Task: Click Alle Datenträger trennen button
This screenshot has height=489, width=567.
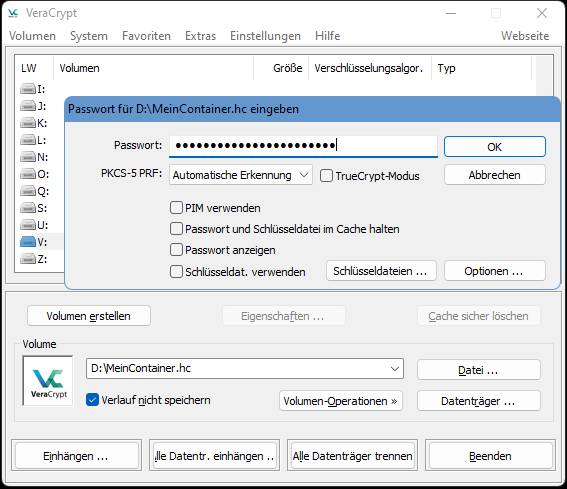Action: pyautogui.click(x=353, y=455)
